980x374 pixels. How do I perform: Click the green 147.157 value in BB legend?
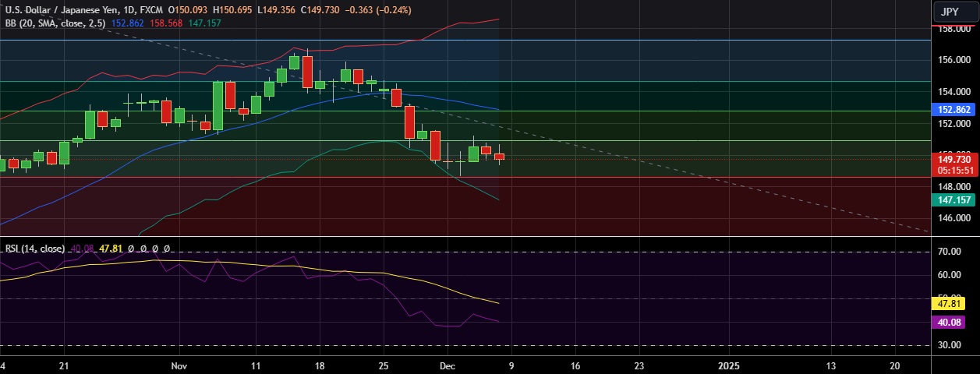pyautogui.click(x=203, y=23)
